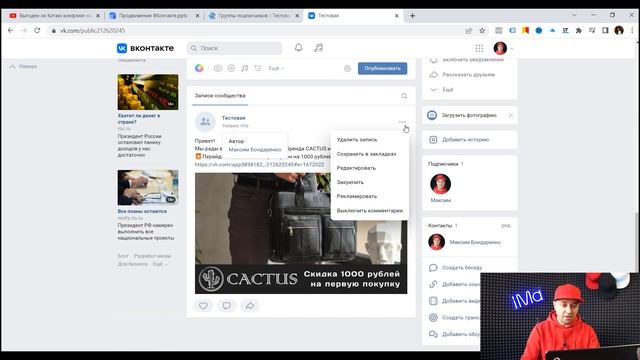Share the page via address bar share icon

tap(468, 31)
